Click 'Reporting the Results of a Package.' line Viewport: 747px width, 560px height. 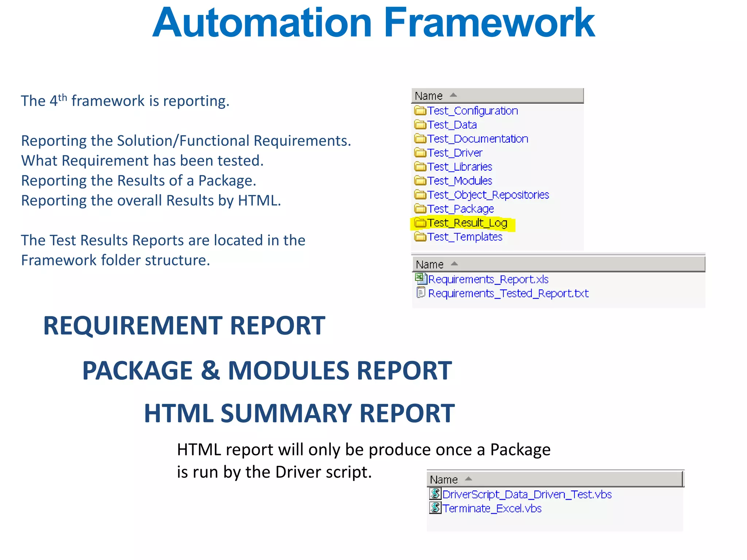click(x=139, y=180)
